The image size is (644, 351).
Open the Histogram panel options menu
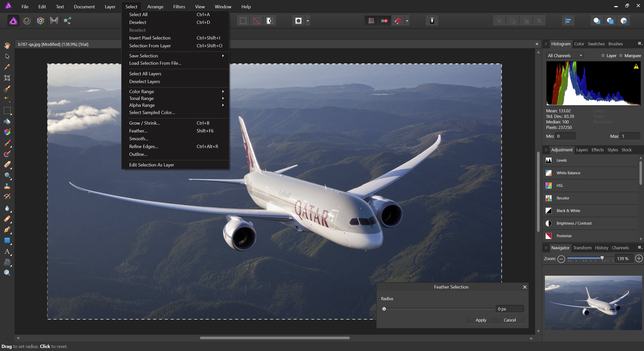640,44
